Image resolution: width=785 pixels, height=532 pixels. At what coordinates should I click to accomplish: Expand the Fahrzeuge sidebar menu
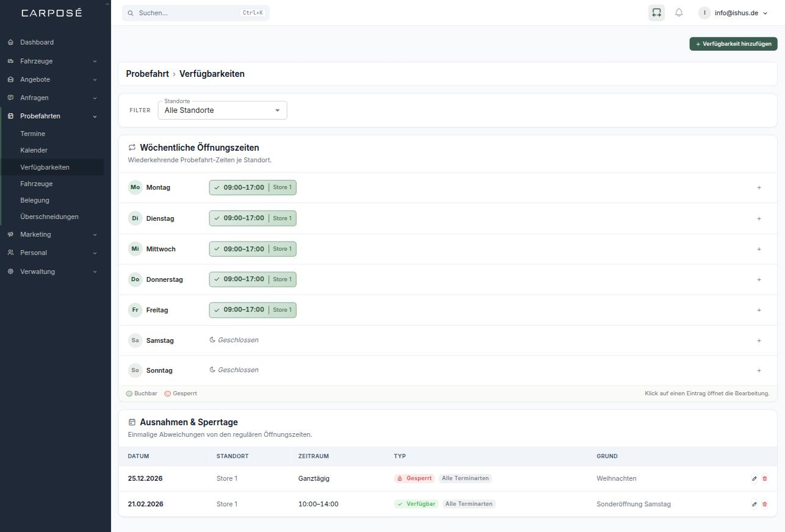[52, 61]
